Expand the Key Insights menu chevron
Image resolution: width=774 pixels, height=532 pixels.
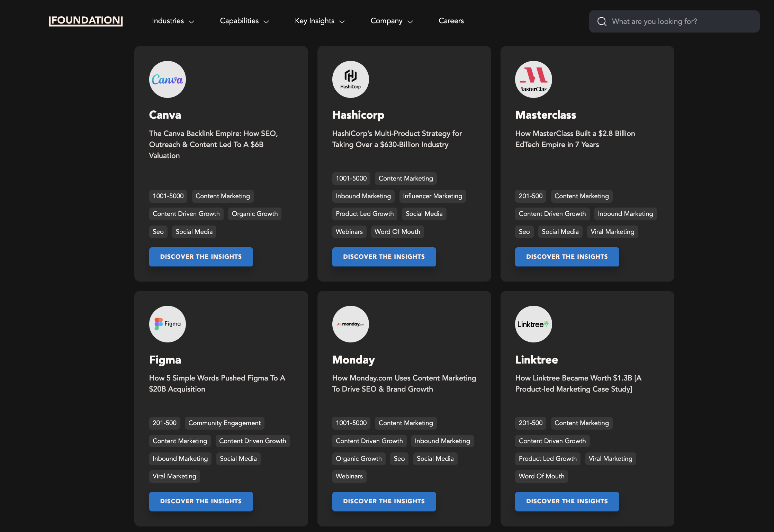tap(342, 22)
